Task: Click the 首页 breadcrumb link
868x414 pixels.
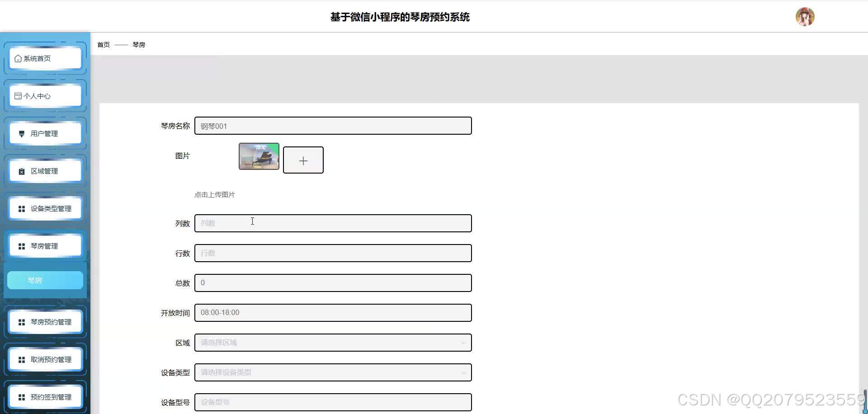Action: tap(103, 44)
